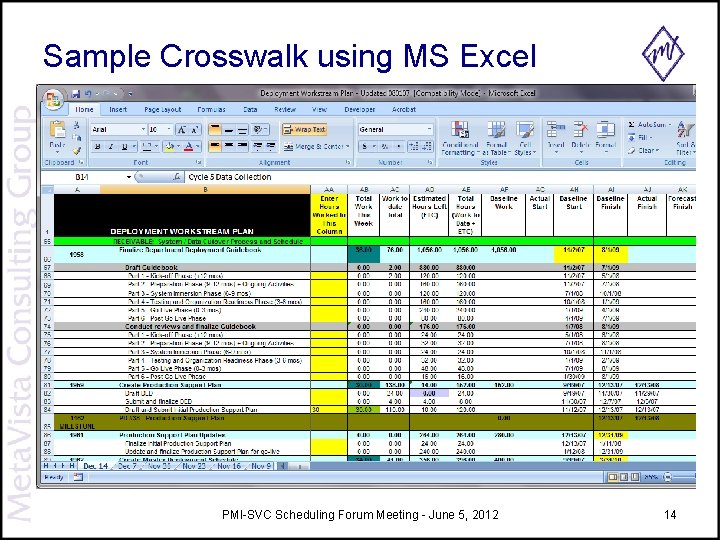
Task: Switch to the Review ribbon tab
Action: click(285, 109)
